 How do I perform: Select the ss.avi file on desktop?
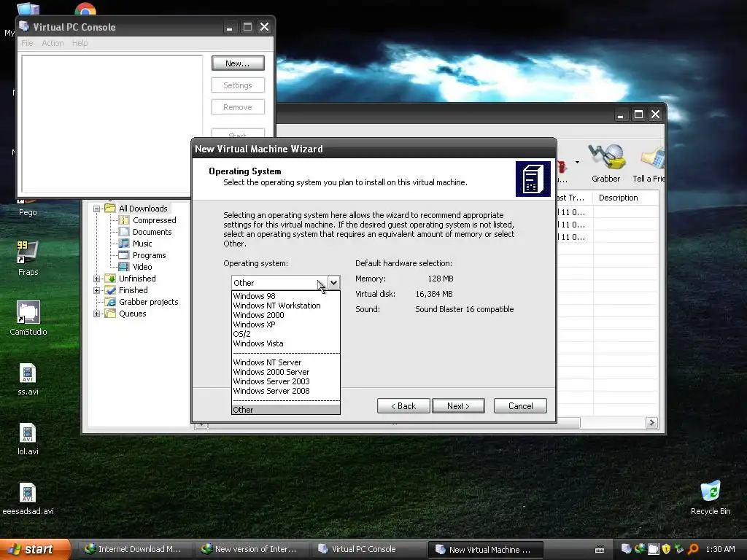coord(28,378)
